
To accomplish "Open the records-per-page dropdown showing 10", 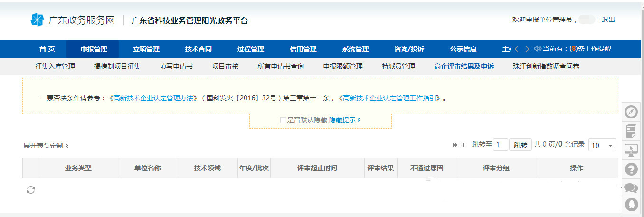I will click(602, 145).
